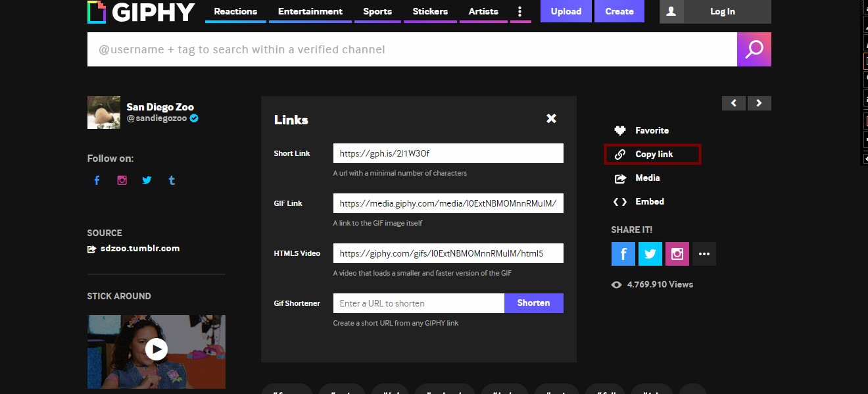Click the Media share icon
The image size is (868, 394).
[620, 178]
